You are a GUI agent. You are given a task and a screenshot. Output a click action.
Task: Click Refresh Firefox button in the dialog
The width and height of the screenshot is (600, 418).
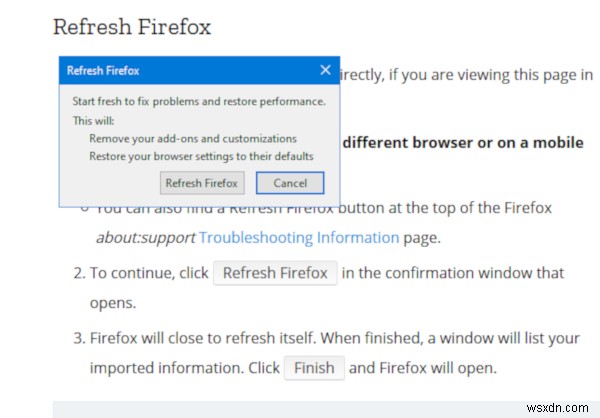point(202,183)
